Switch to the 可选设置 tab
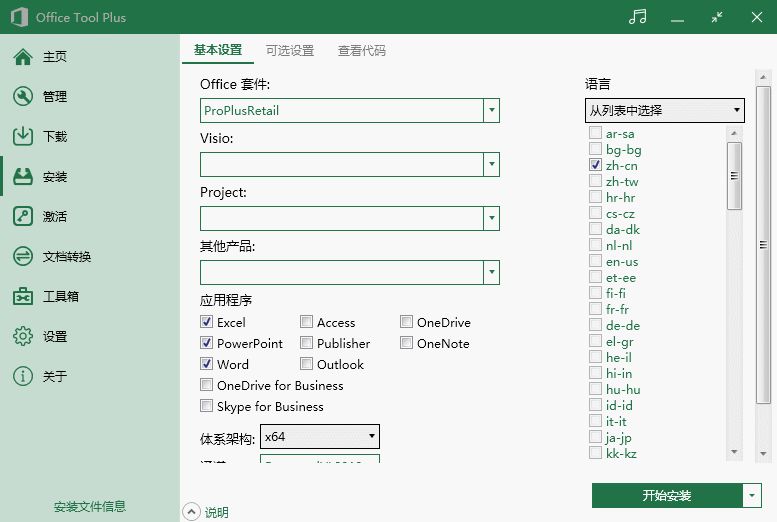Image resolution: width=777 pixels, height=522 pixels. point(290,51)
